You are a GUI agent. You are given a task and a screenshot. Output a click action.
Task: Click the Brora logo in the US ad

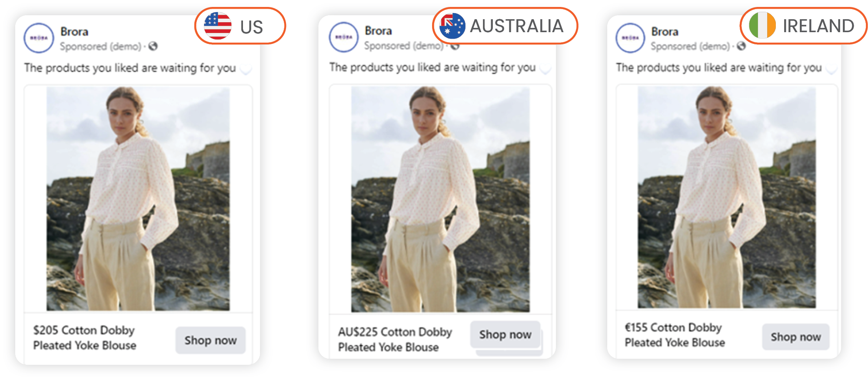tap(39, 38)
